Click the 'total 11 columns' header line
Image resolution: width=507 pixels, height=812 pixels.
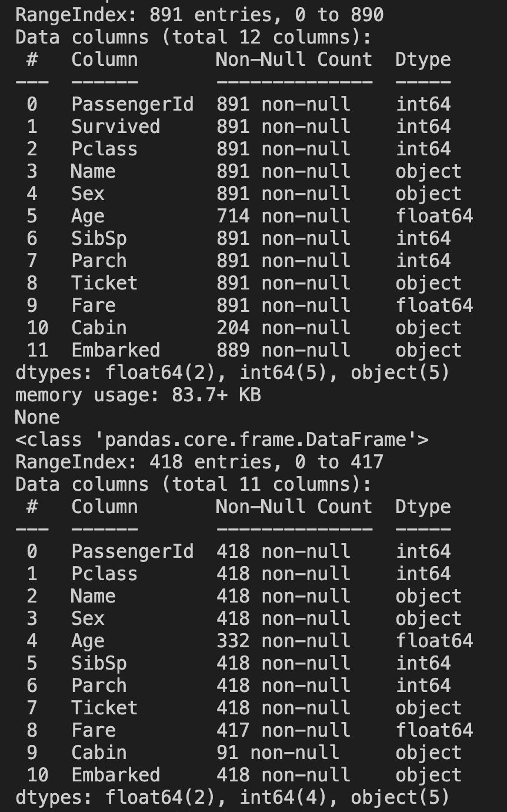194,484
